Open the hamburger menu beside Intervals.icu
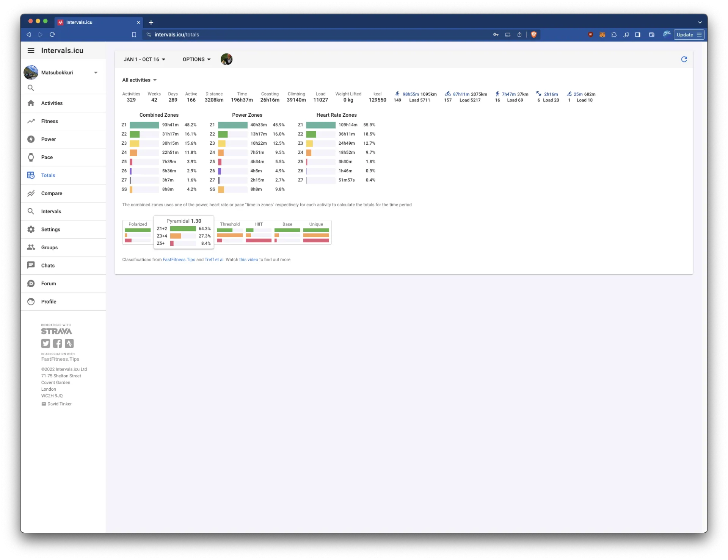Viewport: 728px width, 560px height. [x=31, y=50]
